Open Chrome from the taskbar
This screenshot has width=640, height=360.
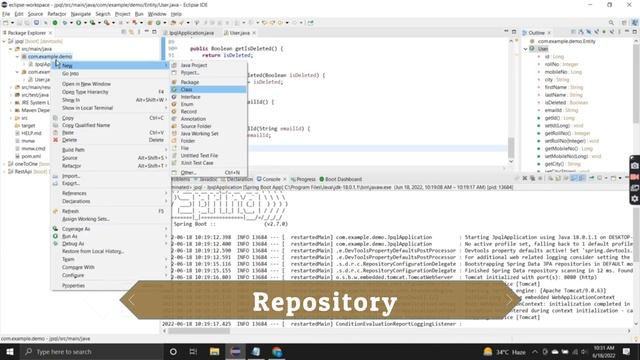pyautogui.click(x=277, y=351)
